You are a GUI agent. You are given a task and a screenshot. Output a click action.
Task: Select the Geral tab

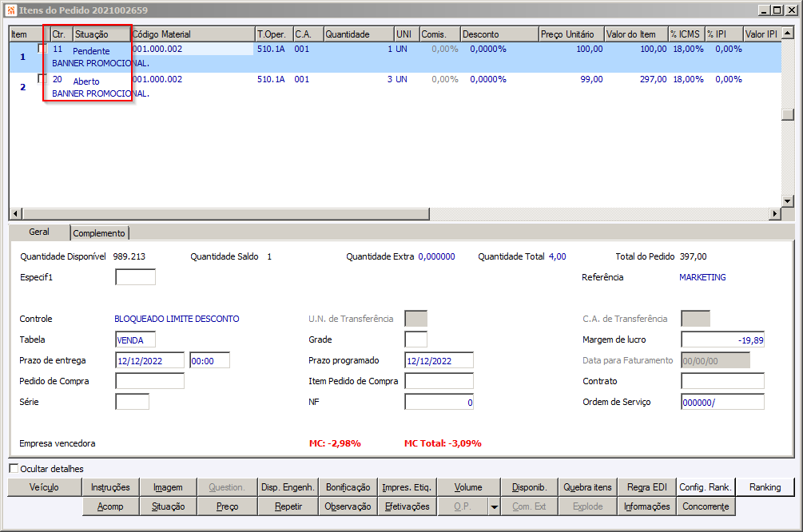(x=39, y=232)
